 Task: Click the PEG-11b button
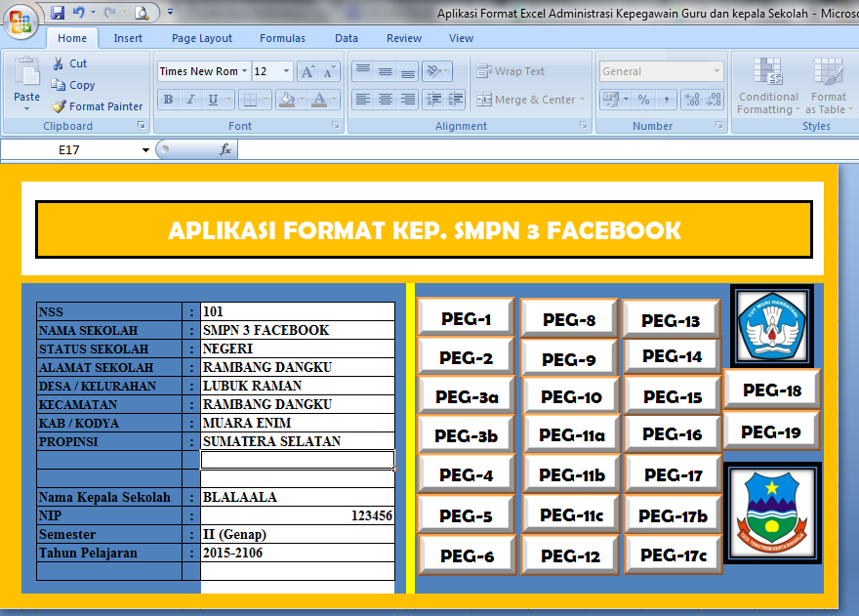coord(571,474)
